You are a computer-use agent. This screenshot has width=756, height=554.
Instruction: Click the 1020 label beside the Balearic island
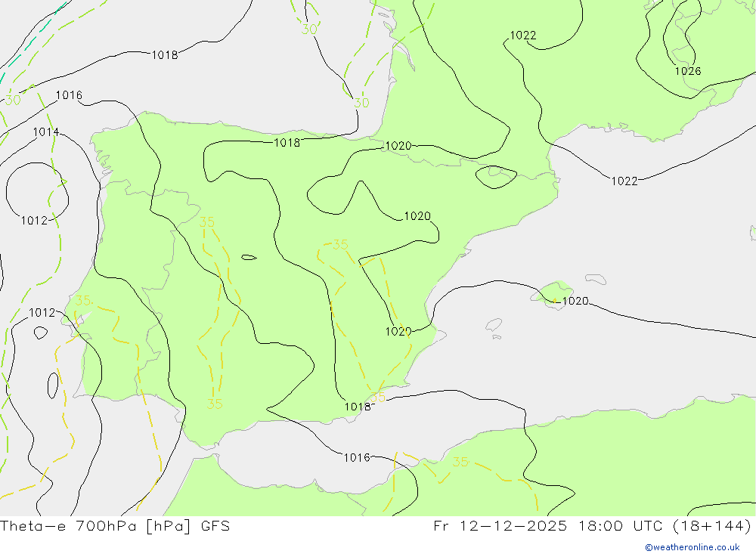[x=575, y=301]
